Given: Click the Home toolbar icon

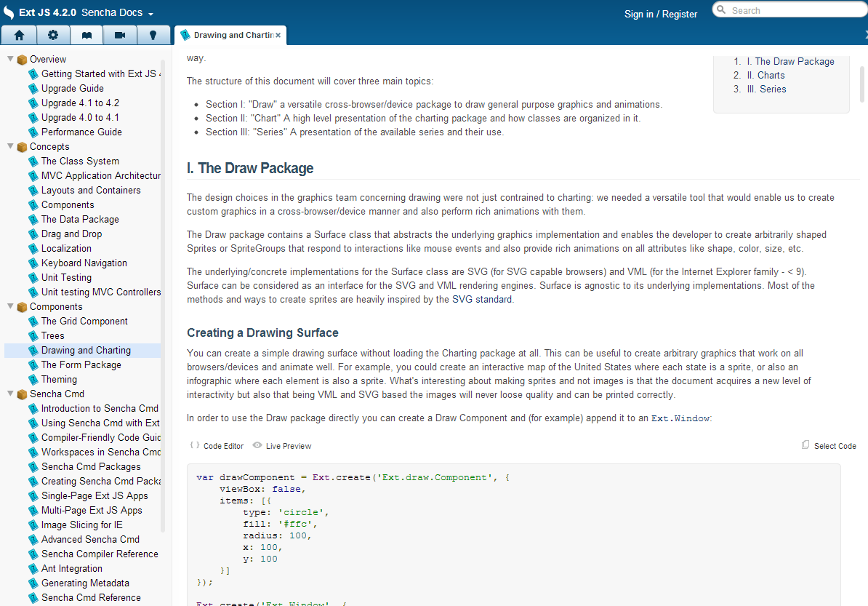Looking at the screenshot, I should pos(18,34).
